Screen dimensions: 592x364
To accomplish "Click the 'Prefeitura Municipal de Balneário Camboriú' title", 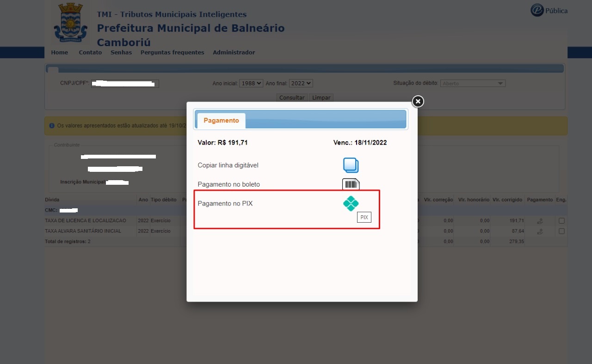I will 191,35.
